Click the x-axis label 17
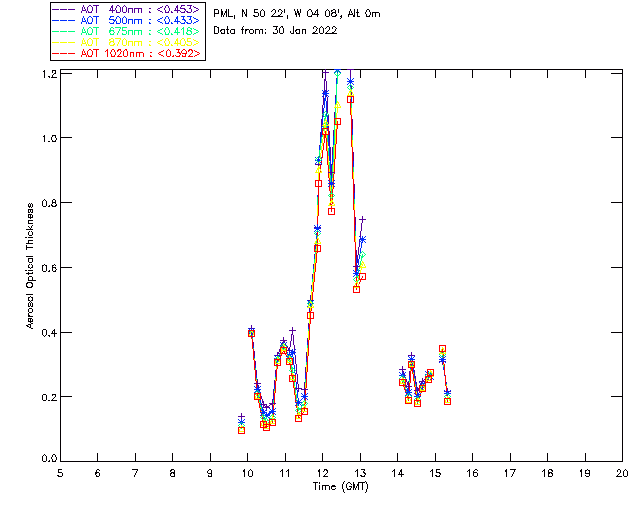Screen dimensions: 640x512 click(x=510, y=473)
